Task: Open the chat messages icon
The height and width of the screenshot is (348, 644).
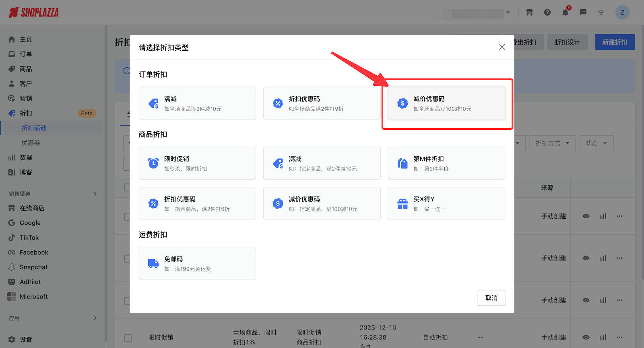Action: click(583, 12)
